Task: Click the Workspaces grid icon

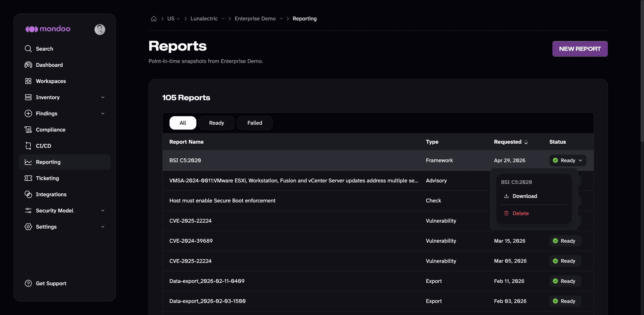Action: pyautogui.click(x=28, y=81)
